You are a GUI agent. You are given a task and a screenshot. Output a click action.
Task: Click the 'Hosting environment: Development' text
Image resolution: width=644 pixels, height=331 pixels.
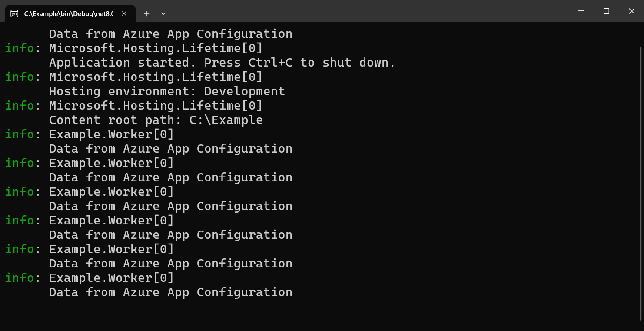tap(167, 91)
